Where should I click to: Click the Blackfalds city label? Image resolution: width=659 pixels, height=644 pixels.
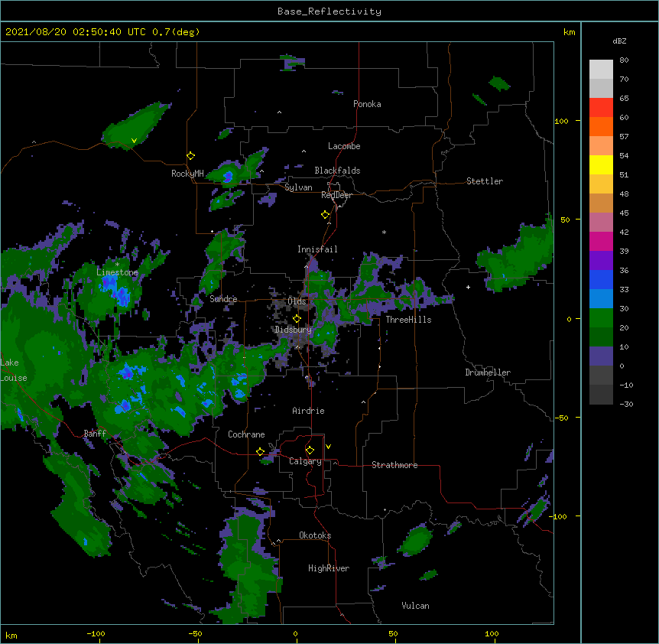pyautogui.click(x=337, y=171)
